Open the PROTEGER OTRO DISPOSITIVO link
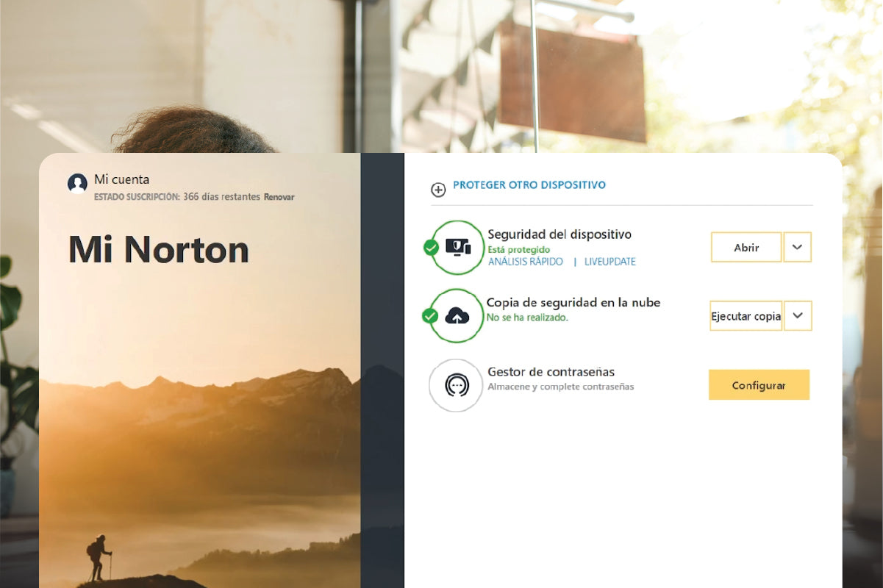The image size is (883, 588). pos(529,185)
